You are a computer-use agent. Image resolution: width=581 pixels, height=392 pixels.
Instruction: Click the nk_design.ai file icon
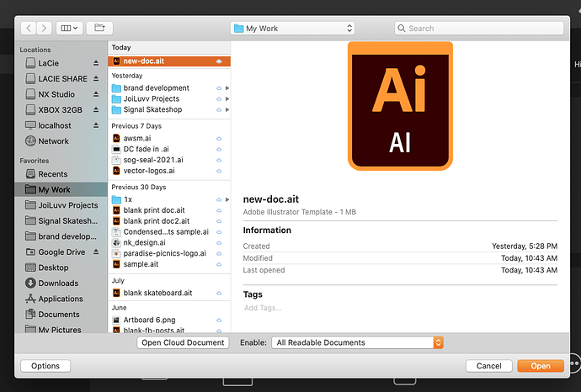point(116,243)
